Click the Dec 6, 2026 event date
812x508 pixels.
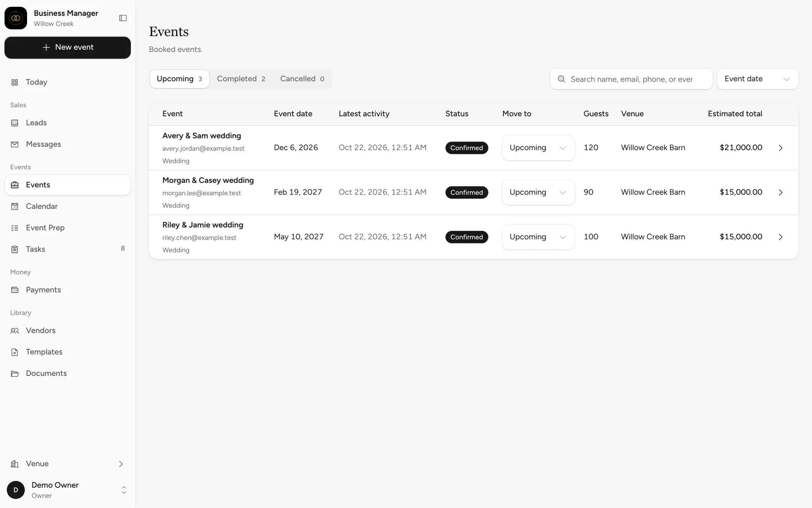[x=296, y=148]
